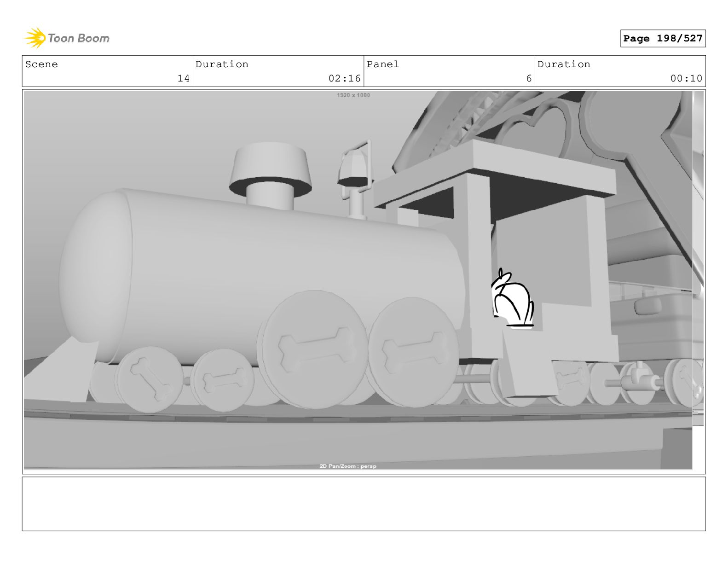Click the scene number 14
The height and width of the screenshot is (564, 728).
click(183, 79)
